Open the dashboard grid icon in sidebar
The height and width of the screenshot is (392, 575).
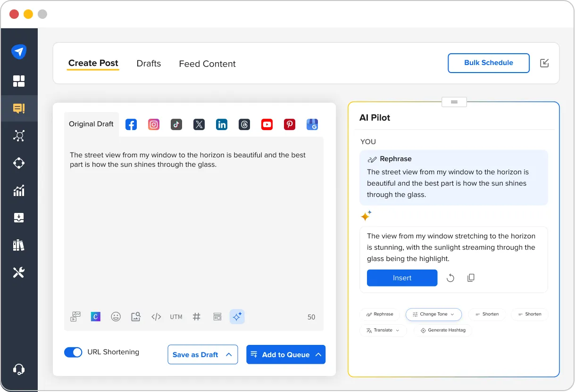click(x=19, y=81)
